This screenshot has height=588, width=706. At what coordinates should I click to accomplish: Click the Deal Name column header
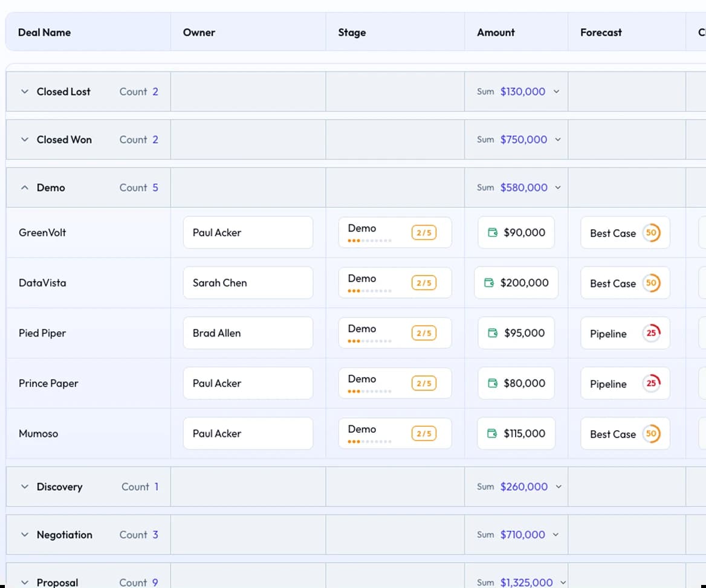click(x=45, y=33)
